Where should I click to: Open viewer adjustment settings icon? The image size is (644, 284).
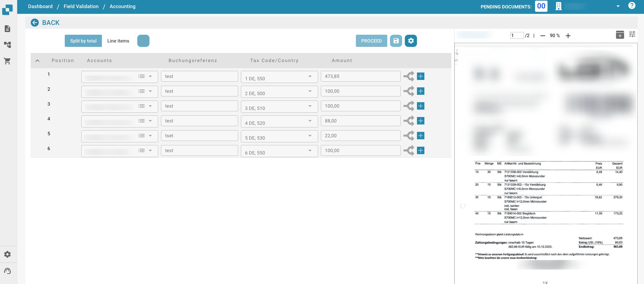pyautogui.click(x=632, y=34)
